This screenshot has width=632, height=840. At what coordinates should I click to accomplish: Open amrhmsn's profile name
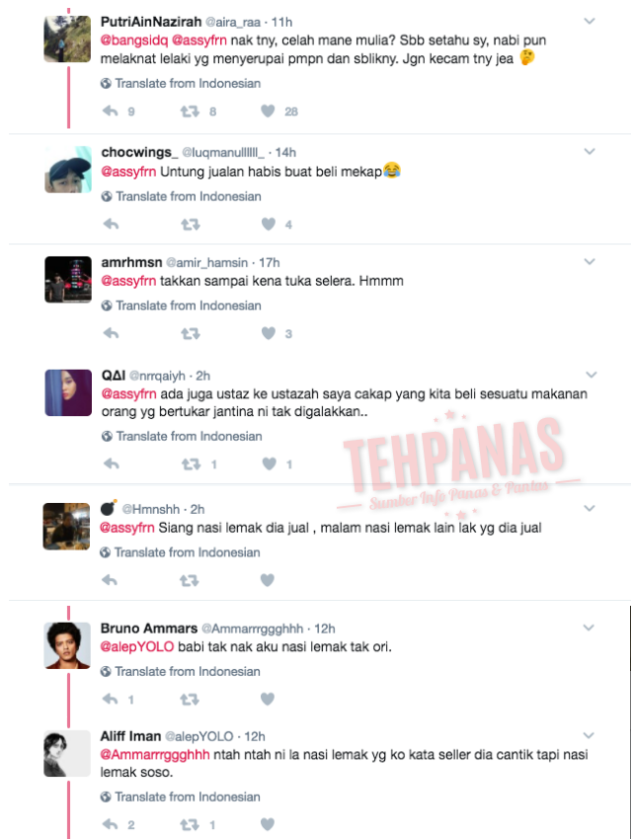coord(131,262)
